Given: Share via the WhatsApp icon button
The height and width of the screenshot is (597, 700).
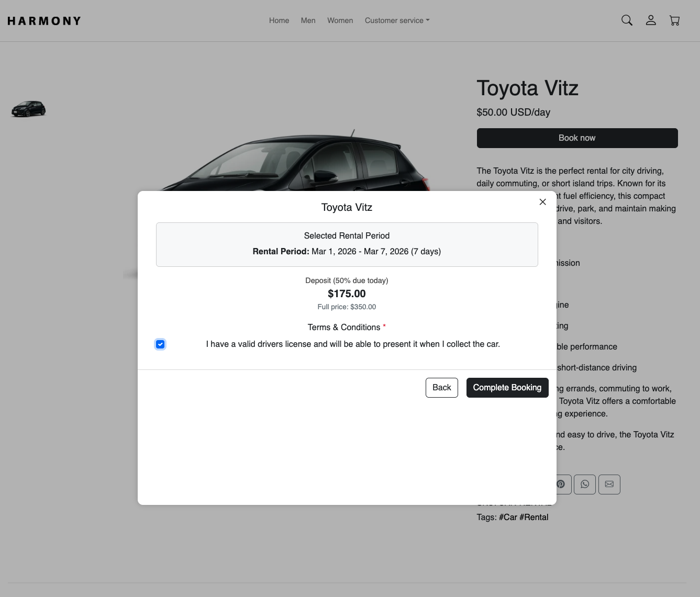Looking at the screenshot, I should click(x=585, y=485).
